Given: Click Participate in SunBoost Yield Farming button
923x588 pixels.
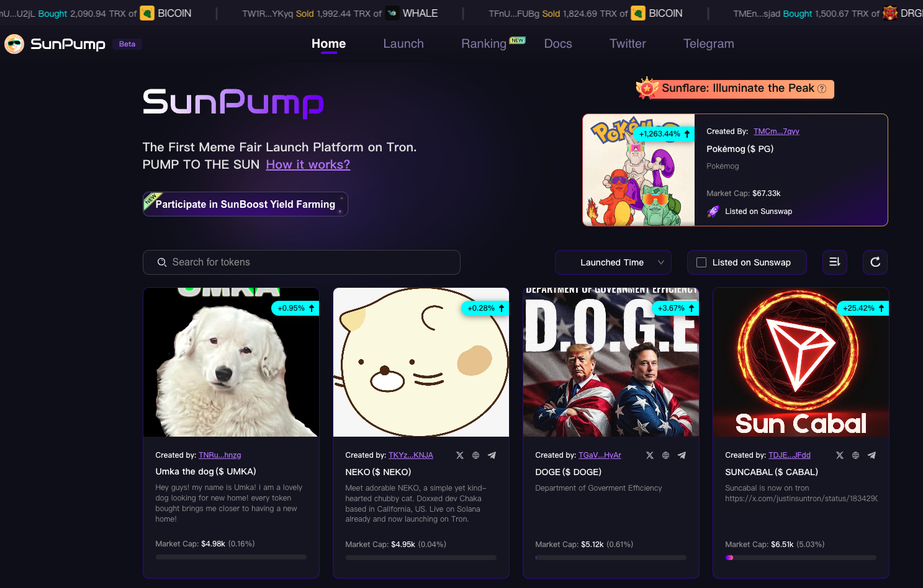Looking at the screenshot, I should pos(245,204).
